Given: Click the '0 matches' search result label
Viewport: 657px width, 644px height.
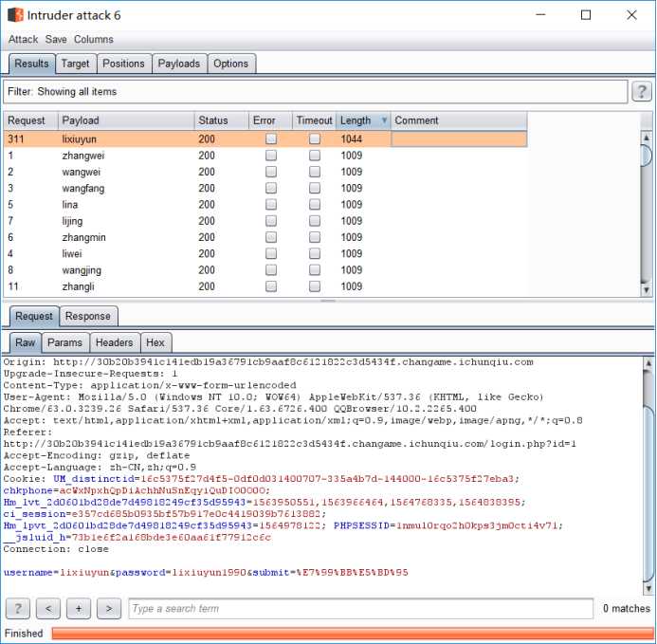Looking at the screenshot, I should tap(627, 608).
